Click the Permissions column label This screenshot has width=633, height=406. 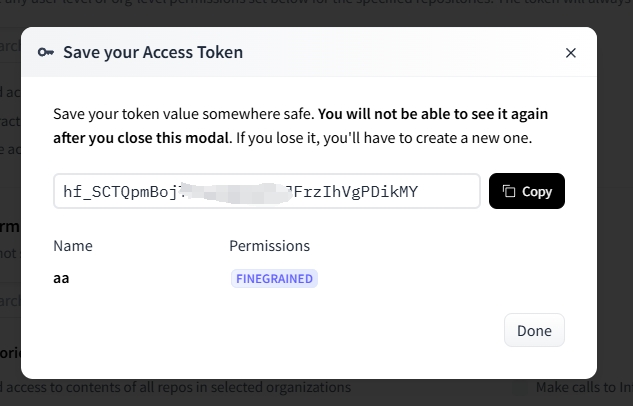(269, 246)
